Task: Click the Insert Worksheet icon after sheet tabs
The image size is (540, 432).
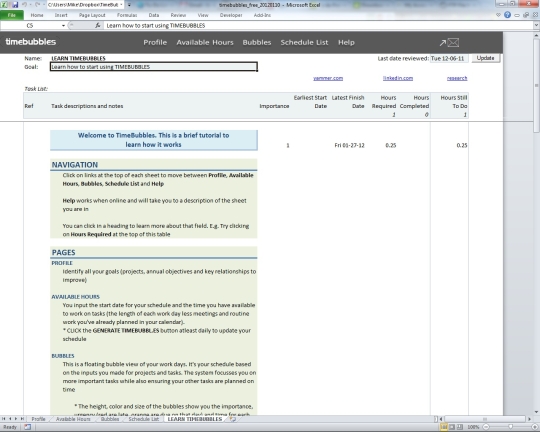Action: point(233,419)
